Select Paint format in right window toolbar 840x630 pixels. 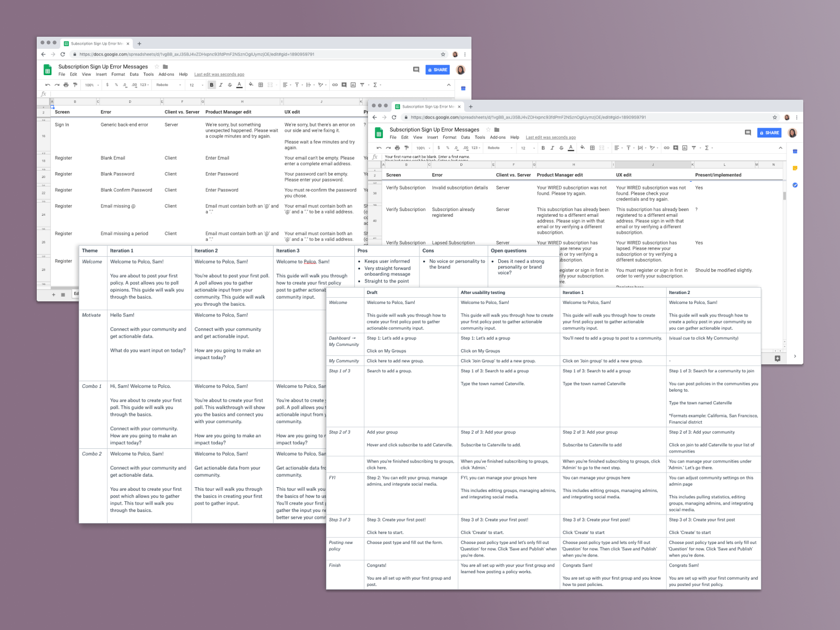(406, 148)
